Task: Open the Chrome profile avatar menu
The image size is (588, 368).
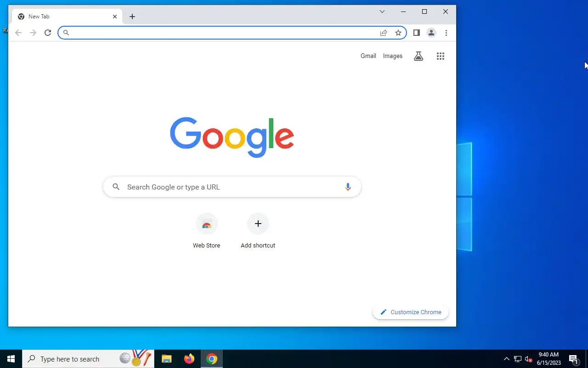Action: (431, 33)
